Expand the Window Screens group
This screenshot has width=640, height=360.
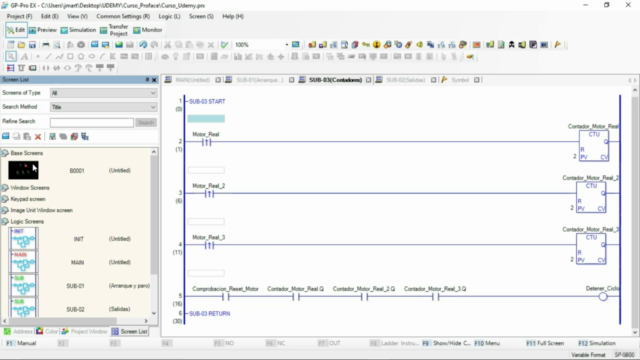[5, 188]
